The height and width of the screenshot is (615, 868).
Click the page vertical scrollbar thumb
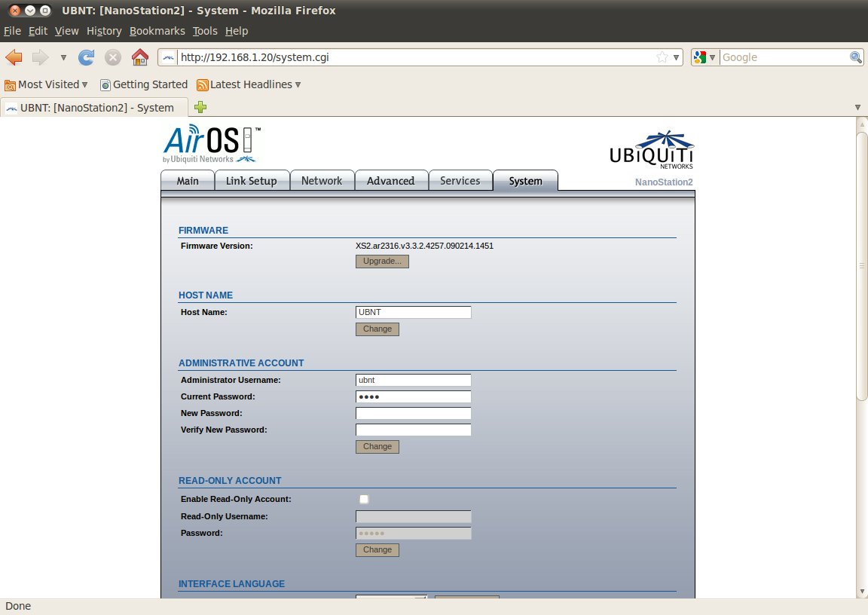pos(861,266)
